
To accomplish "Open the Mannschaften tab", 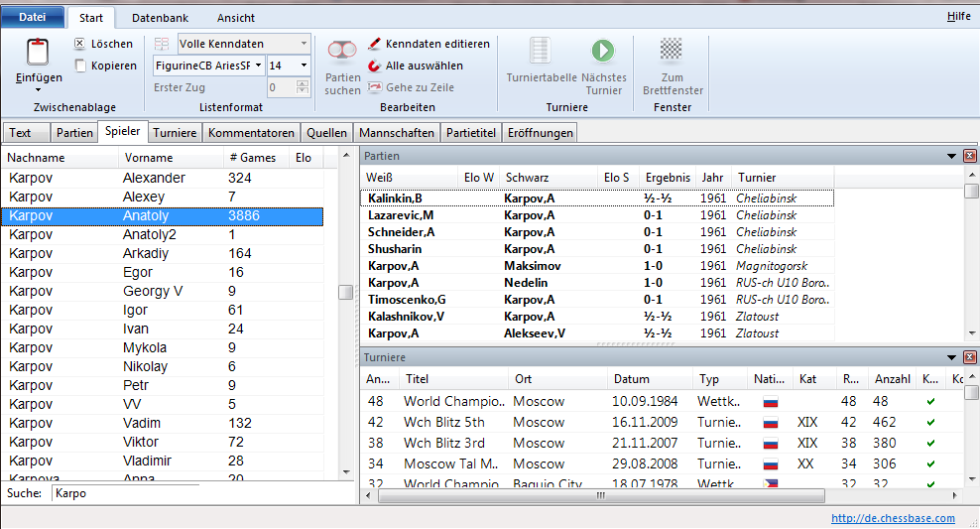I will [396, 133].
